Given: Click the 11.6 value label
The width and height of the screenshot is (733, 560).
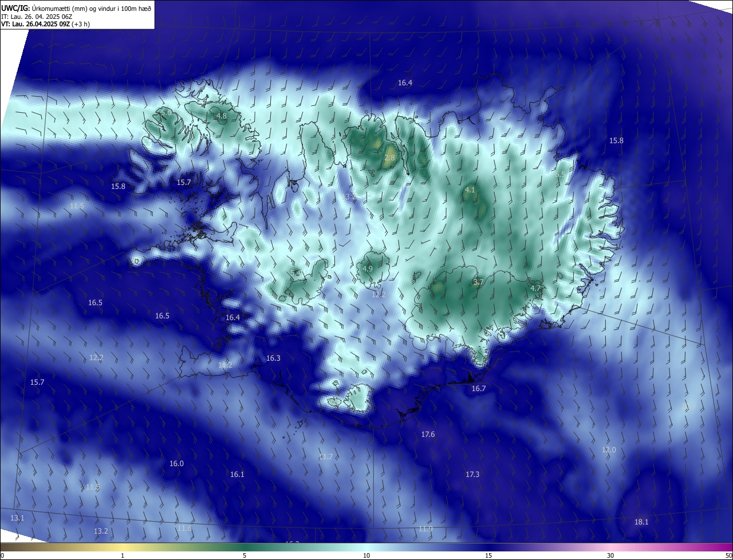Looking at the screenshot, I should pos(184,528).
